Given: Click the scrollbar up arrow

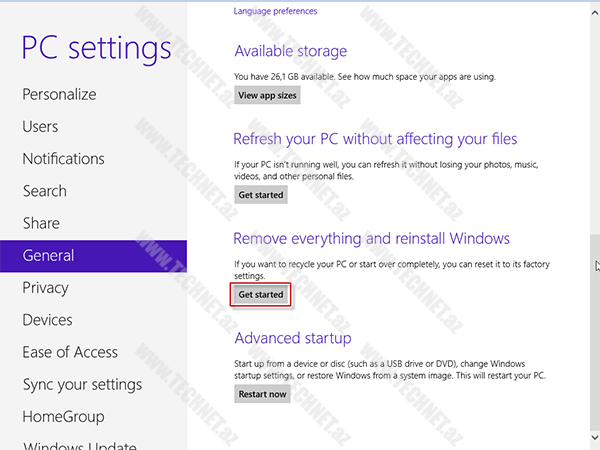Looking at the screenshot, I should pyautogui.click(x=595, y=13).
